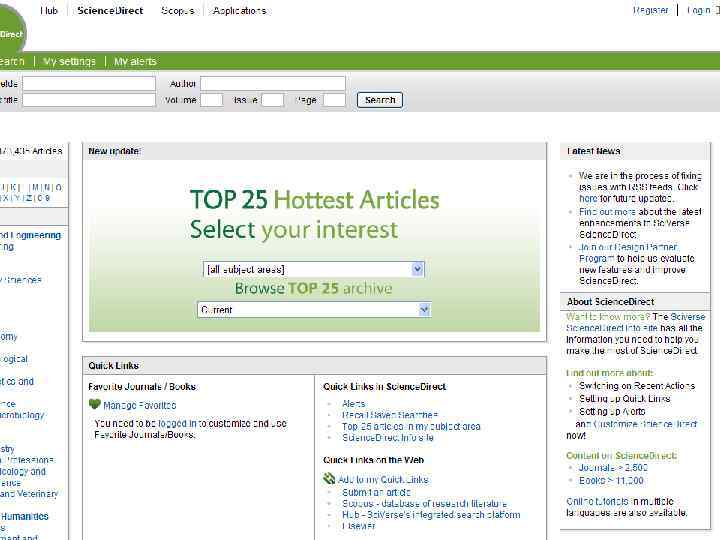Open Hub SciVerse integrated search platform link
Image resolution: width=720 pixels, height=540 pixels.
pyautogui.click(x=431, y=515)
